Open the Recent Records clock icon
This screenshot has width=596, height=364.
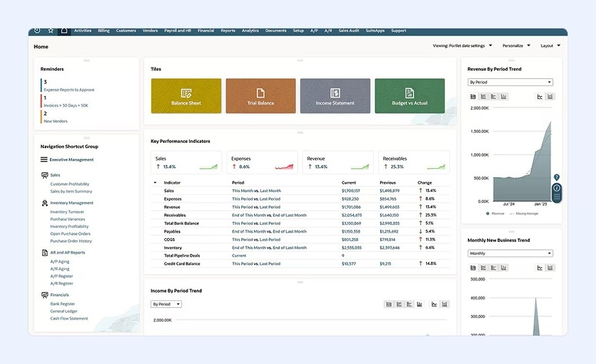point(37,31)
